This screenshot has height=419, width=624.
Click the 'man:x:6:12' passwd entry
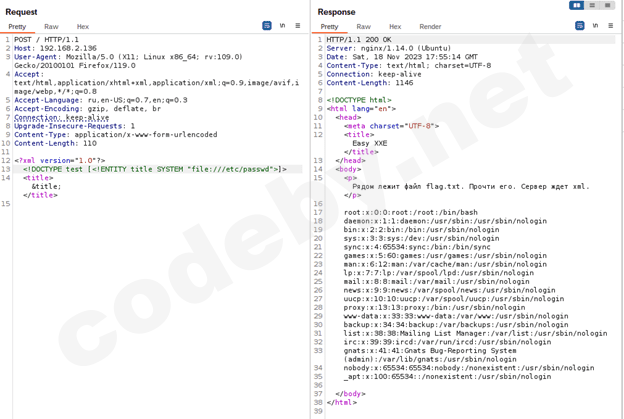click(445, 264)
